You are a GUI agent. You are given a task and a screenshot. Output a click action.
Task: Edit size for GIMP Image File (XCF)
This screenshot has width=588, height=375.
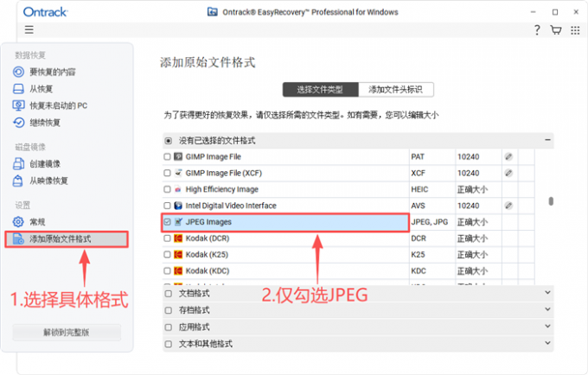pyautogui.click(x=508, y=173)
